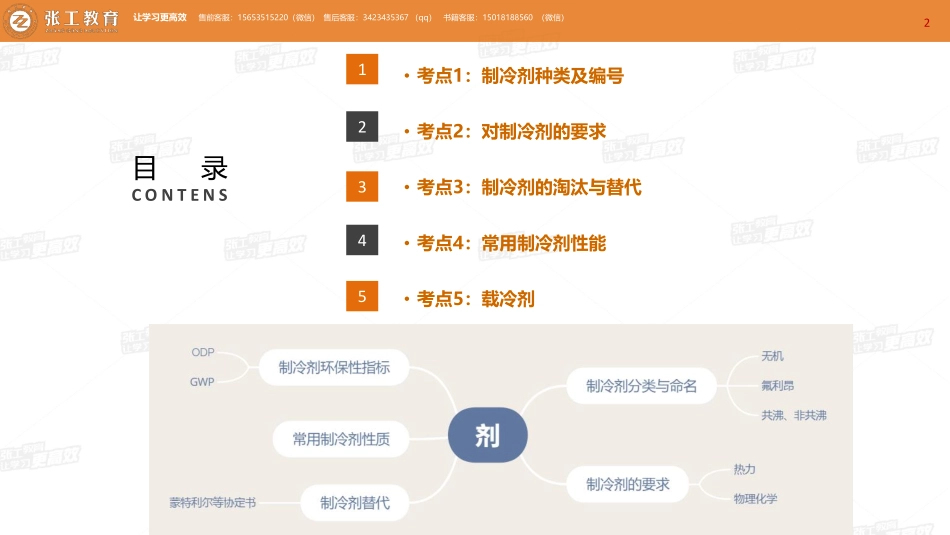This screenshot has width=950, height=535.
Task: Click the CONTENS subtitle text
Action: (180, 195)
